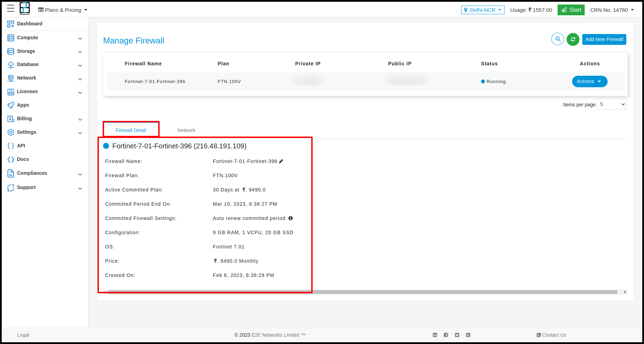Open the Actions dropdown for Fortinet firewall
The image size is (644, 344).
click(590, 81)
